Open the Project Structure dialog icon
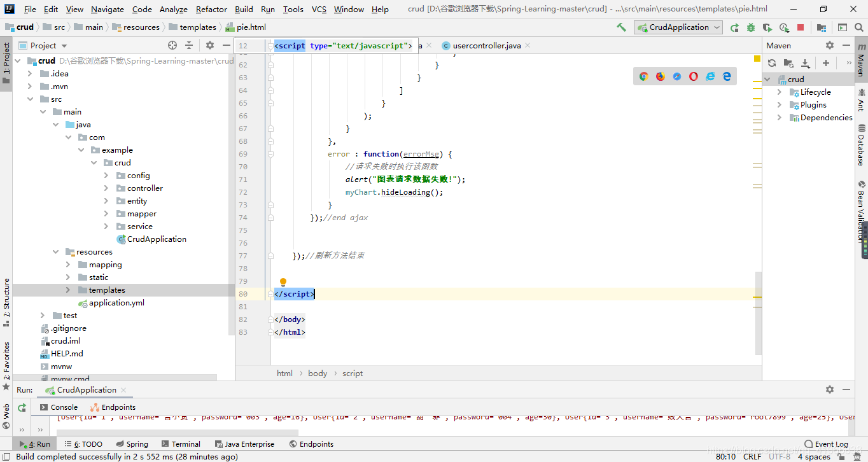The height and width of the screenshot is (462, 868). click(x=822, y=27)
